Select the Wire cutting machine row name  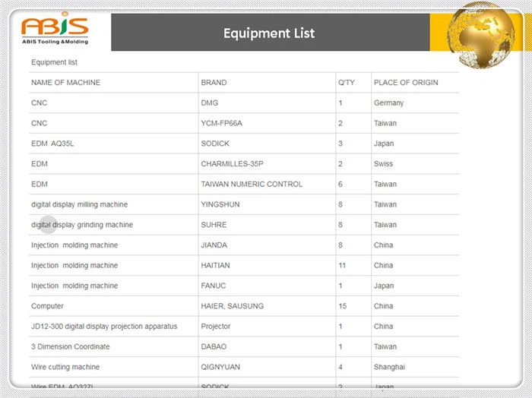[65, 367]
